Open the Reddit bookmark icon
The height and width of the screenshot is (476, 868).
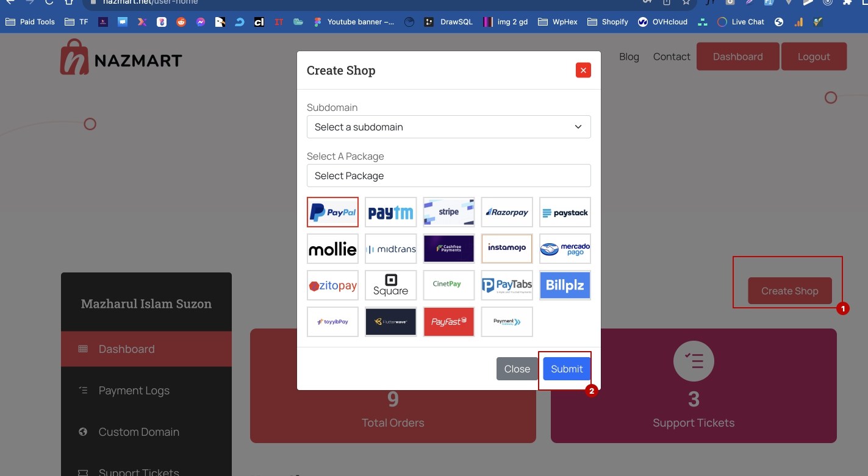point(181,22)
